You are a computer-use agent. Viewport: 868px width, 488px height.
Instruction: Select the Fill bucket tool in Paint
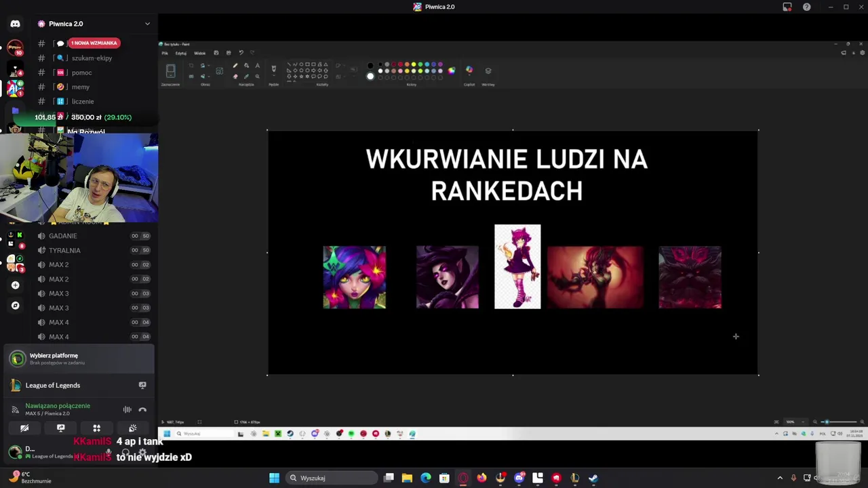point(246,66)
